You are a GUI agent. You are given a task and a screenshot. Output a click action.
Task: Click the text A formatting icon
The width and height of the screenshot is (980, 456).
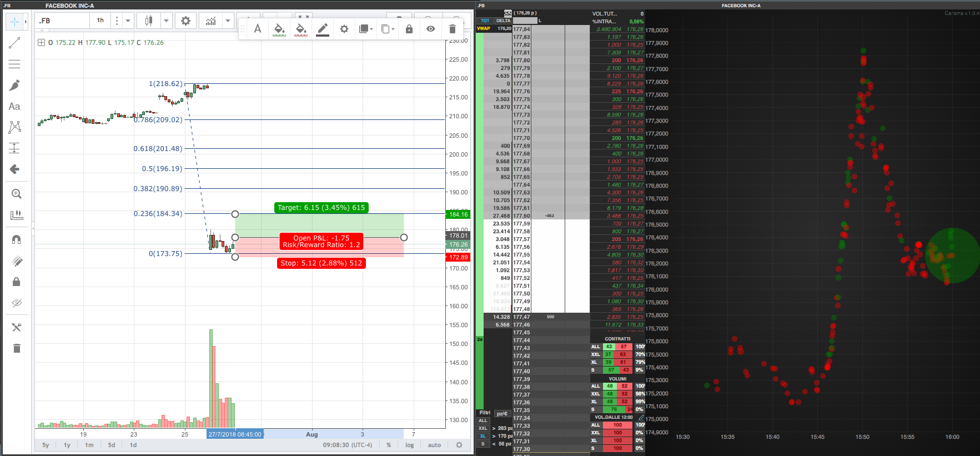[x=258, y=29]
